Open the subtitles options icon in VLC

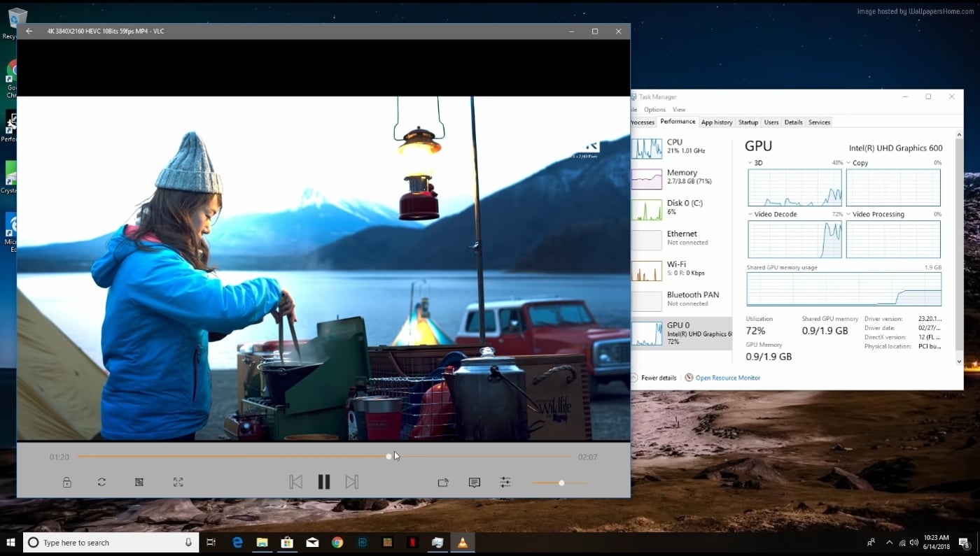point(474,483)
